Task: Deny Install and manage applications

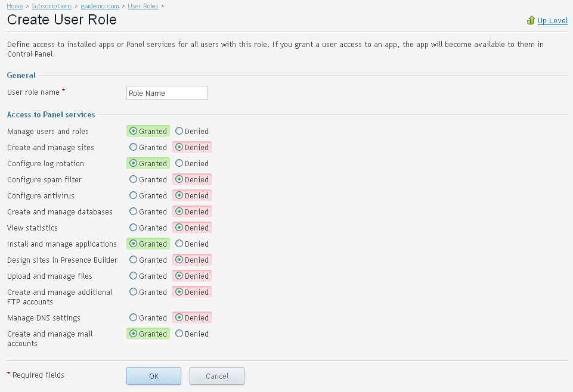Action: click(x=179, y=244)
